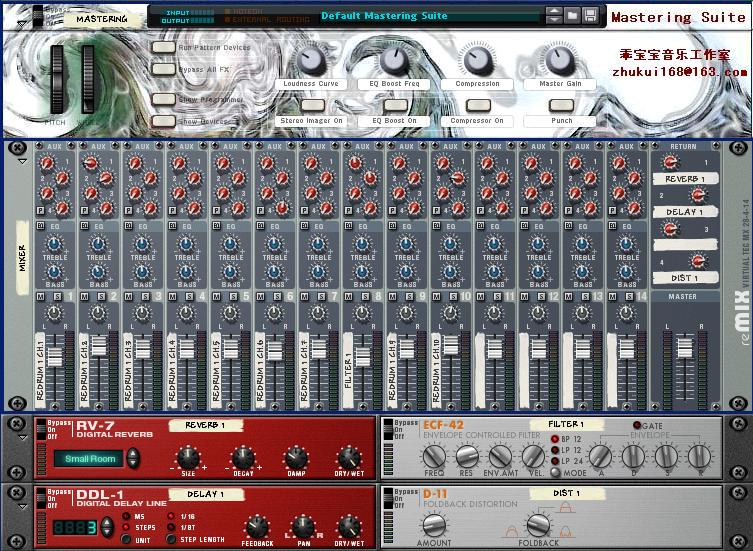Solo mixer channel 5
This screenshot has width=753, height=551.
tap(233, 297)
